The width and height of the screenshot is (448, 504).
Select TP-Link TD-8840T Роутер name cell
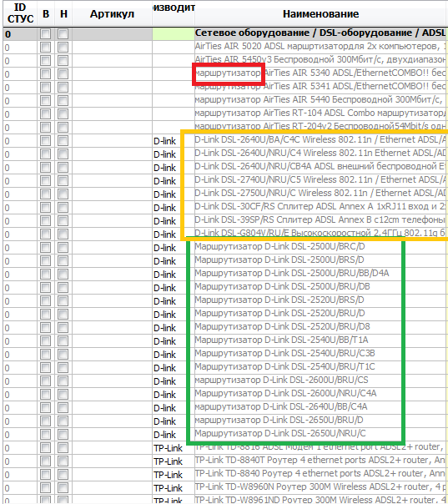click(x=320, y=461)
